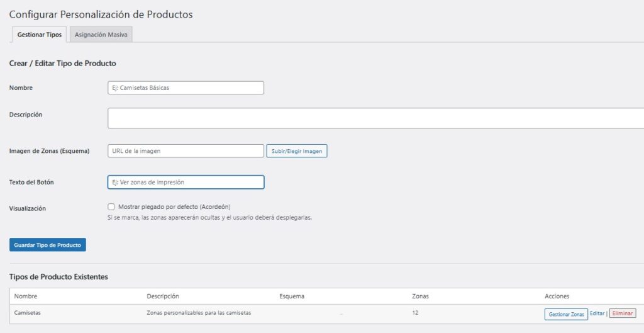644x333 pixels.
Task: Click the Visualización field label
Action: (28, 208)
